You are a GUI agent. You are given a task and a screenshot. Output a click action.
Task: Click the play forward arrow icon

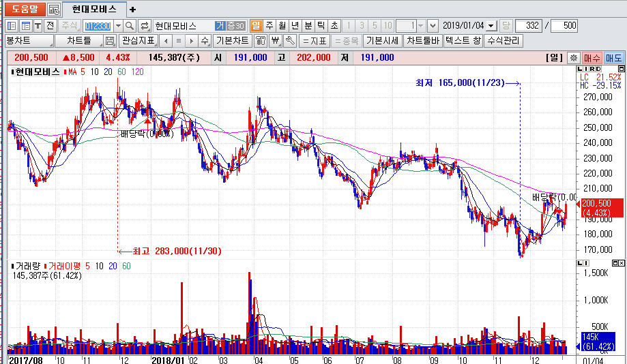191,41
